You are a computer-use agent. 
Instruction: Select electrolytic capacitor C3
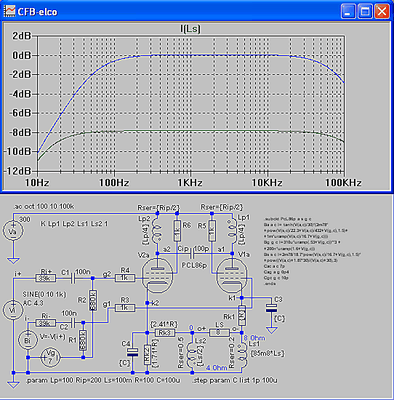point(271,308)
